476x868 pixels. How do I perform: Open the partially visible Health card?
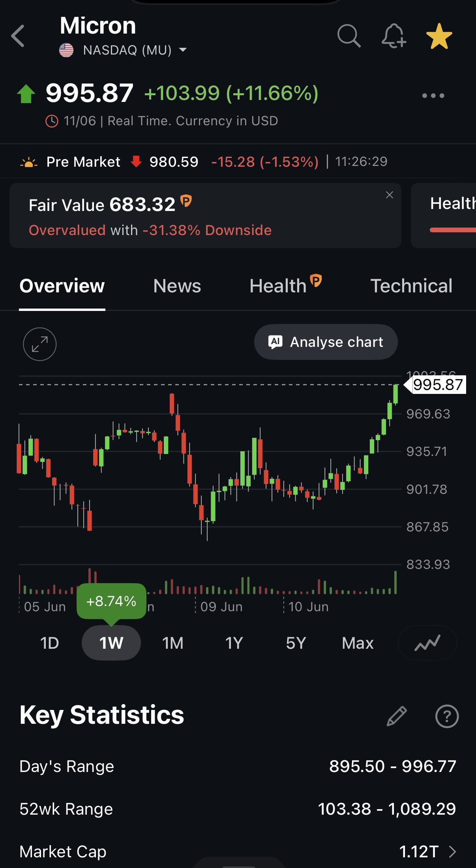(x=444, y=216)
